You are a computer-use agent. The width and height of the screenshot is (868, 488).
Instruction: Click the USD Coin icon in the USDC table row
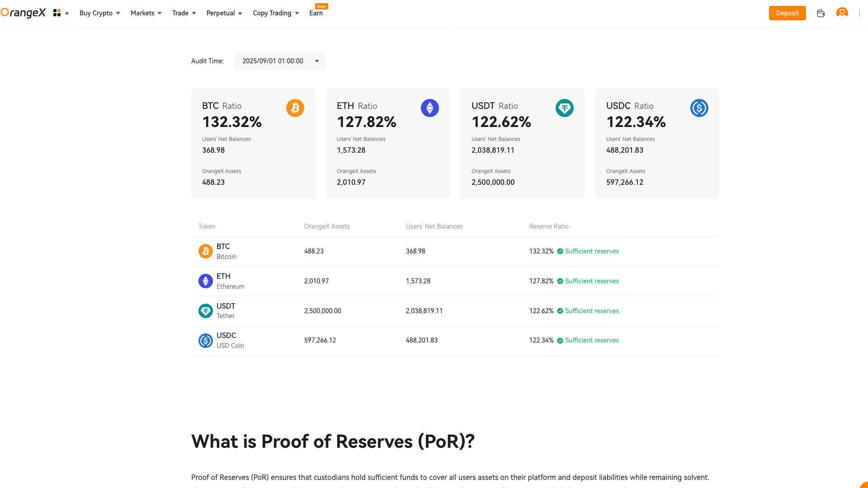[x=206, y=340]
